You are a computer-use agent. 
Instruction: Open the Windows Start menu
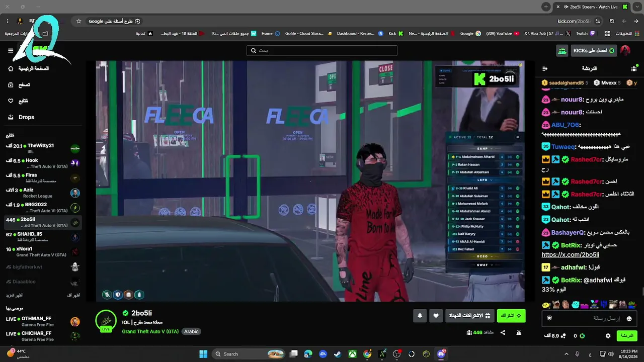tap(203, 354)
